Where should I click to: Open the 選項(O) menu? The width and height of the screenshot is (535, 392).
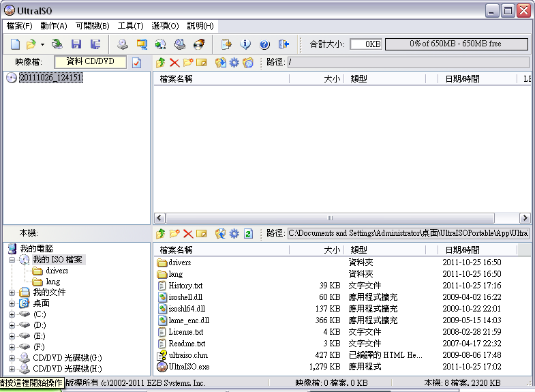point(165,26)
